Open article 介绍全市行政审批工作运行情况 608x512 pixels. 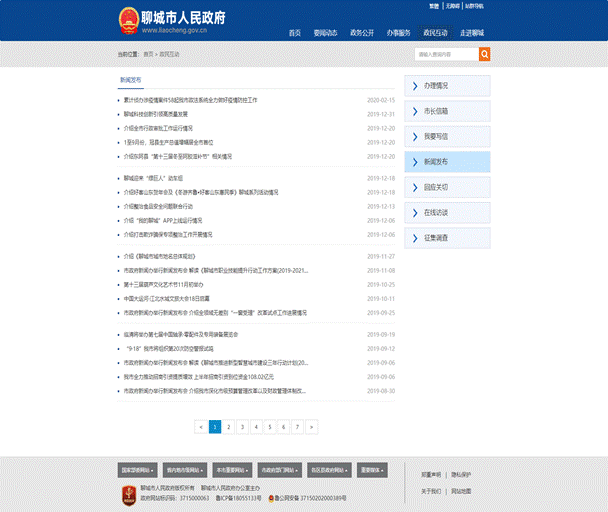158,128
